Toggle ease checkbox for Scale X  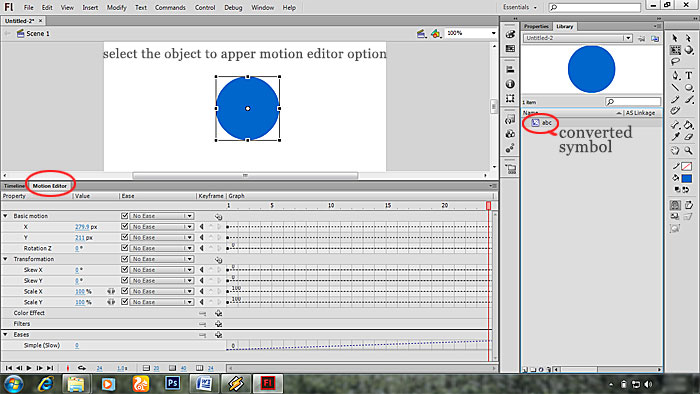(x=125, y=290)
